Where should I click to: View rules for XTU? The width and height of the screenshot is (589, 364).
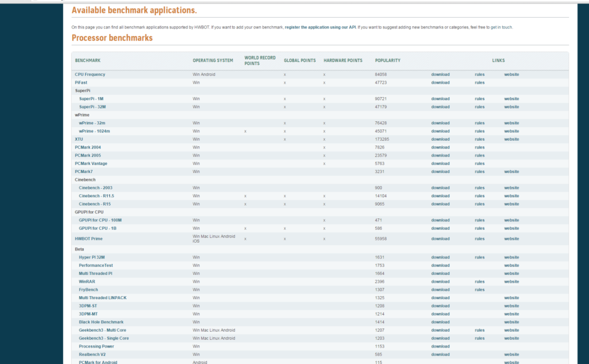click(x=479, y=139)
